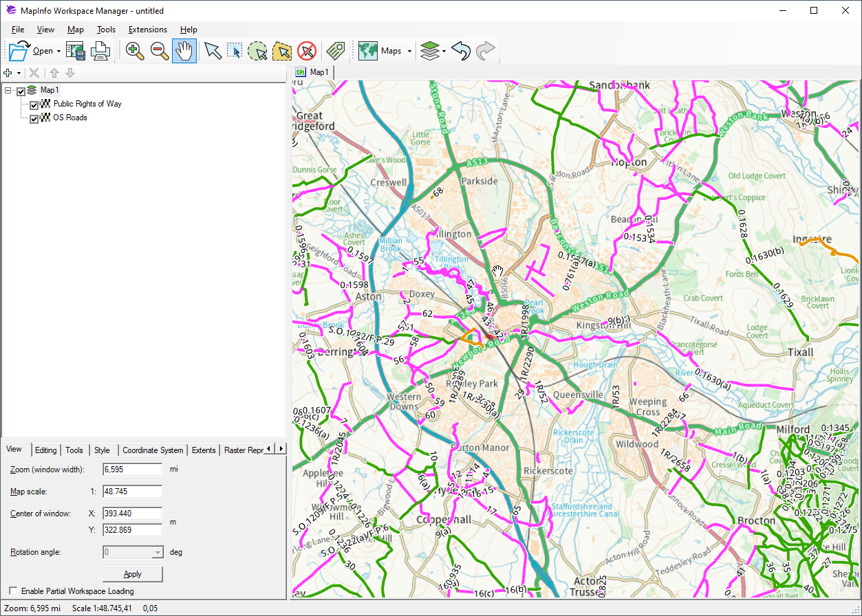Activate the Zoom Out tool
This screenshot has width=862, height=616.
click(x=160, y=50)
